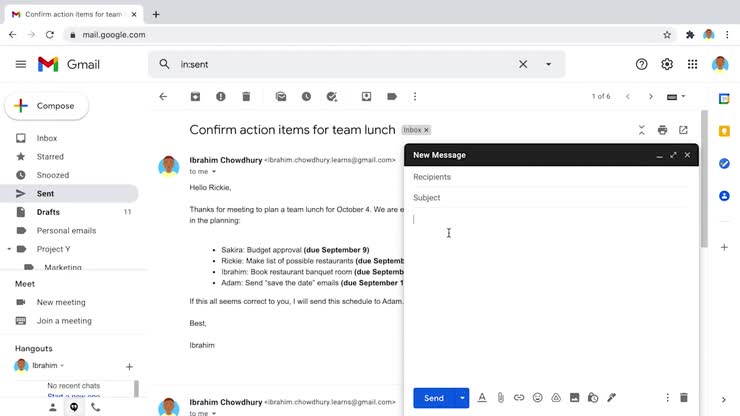Open the conversation in a new window
The image size is (740, 416).
[x=683, y=130]
